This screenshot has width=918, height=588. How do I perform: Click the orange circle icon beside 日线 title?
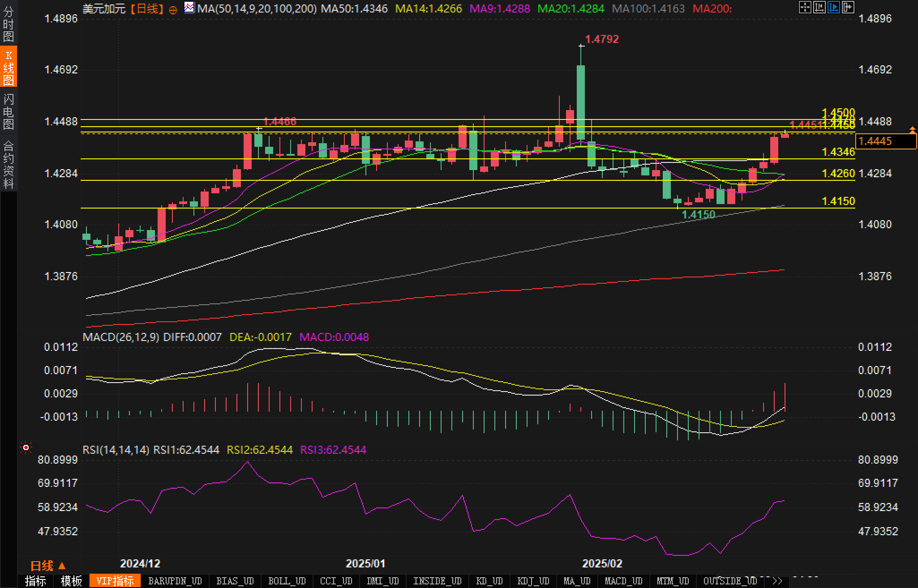pos(173,10)
